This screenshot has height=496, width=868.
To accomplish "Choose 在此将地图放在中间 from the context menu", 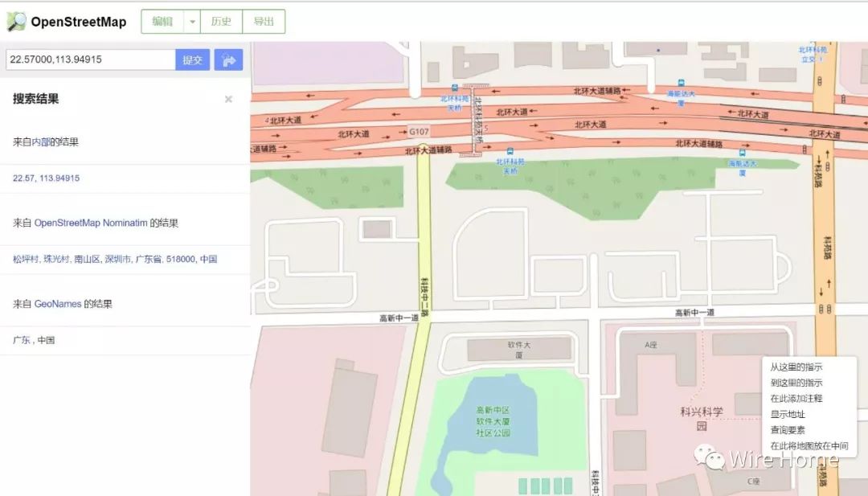I will point(809,445).
